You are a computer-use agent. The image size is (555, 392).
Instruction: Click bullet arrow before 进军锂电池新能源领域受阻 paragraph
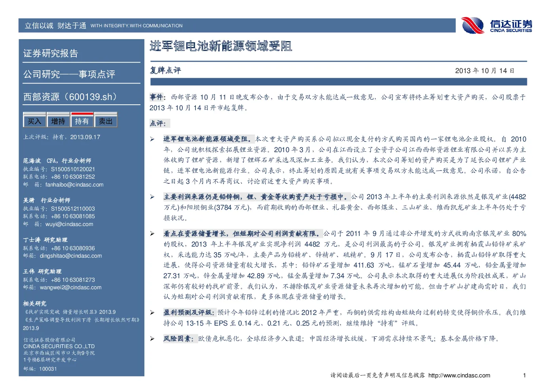[152, 139]
